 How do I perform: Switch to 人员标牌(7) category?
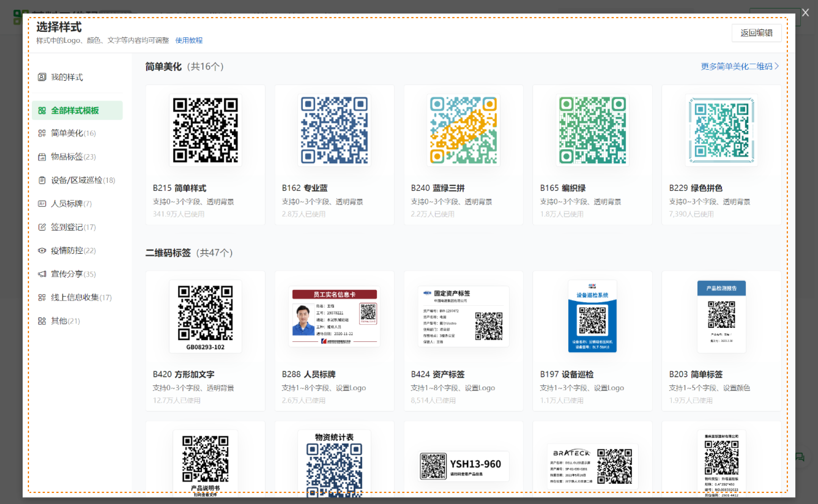[77, 203]
